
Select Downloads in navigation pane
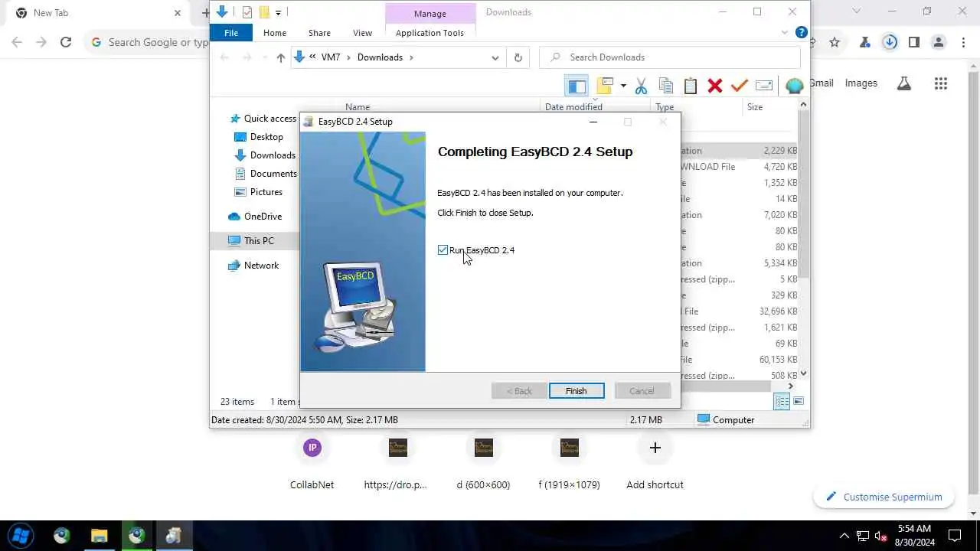tap(273, 155)
